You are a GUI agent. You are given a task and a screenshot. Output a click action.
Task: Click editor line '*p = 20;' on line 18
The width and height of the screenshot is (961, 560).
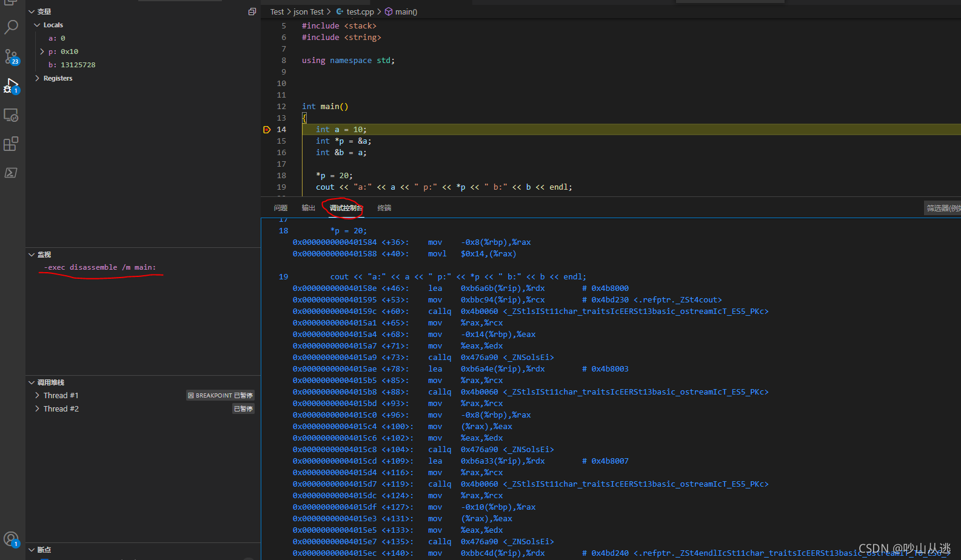pos(334,176)
